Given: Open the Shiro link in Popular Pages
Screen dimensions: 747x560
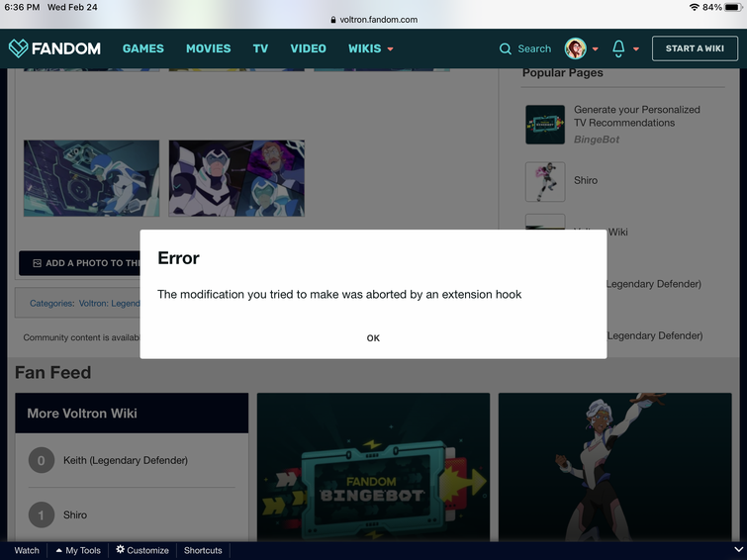Looking at the screenshot, I should (586, 180).
